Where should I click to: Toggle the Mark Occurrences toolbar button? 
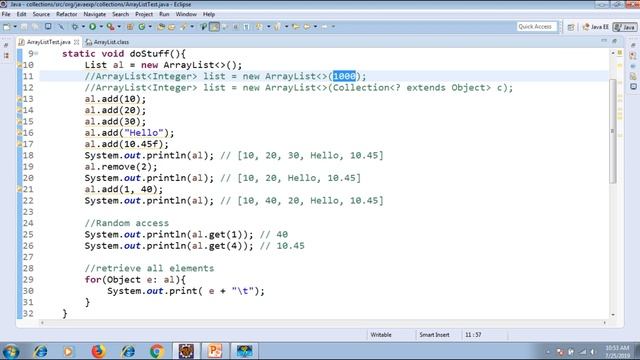(x=214, y=27)
